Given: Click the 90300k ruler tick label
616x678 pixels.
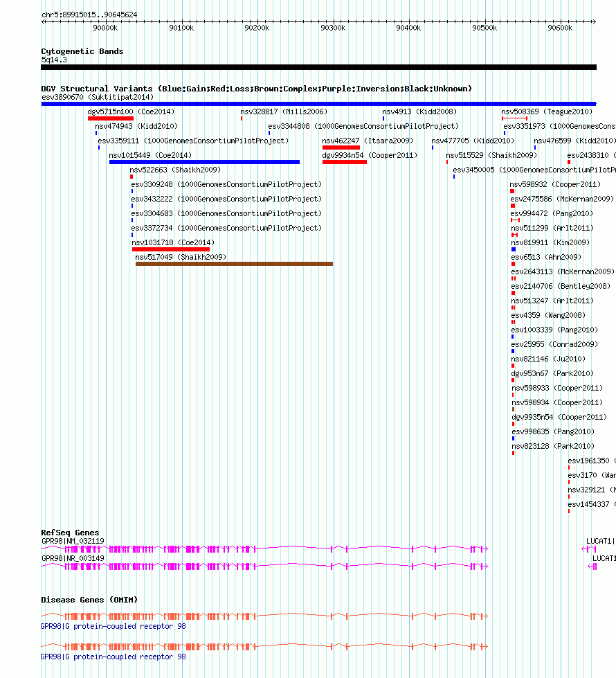Looking at the screenshot, I should (x=333, y=28).
